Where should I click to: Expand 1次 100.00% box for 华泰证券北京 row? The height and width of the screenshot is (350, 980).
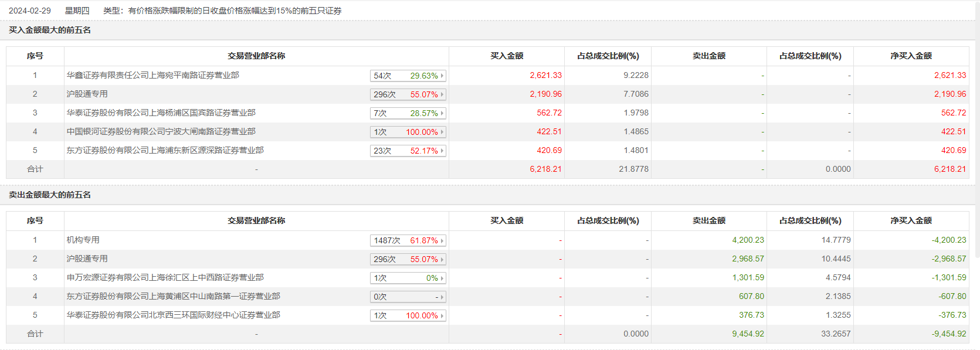click(x=408, y=315)
